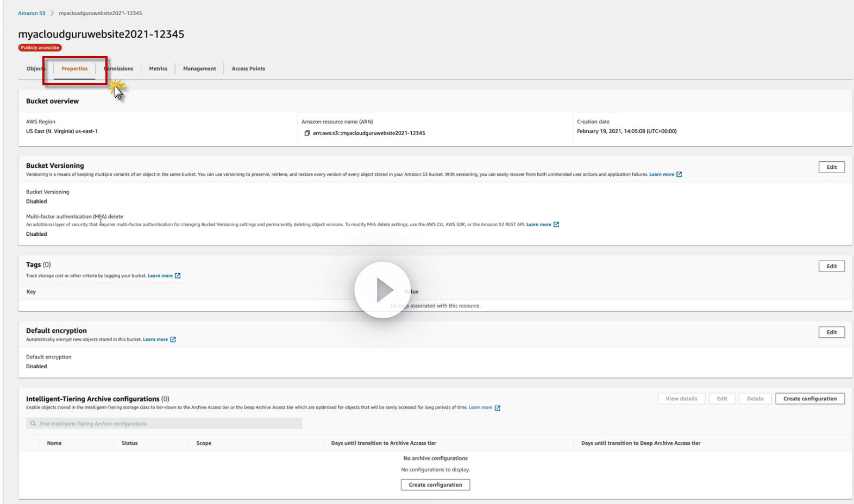
Task: Click the region value US East (N. Virginia) us-east-1
Action: pyautogui.click(x=62, y=131)
